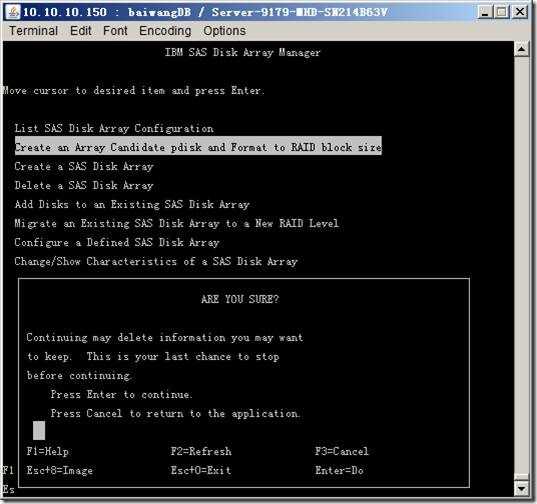The width and height of the screenshot is (537, 504).
Task: Click F3=Cancel in dialog
Action: click(x=342, y=451)
